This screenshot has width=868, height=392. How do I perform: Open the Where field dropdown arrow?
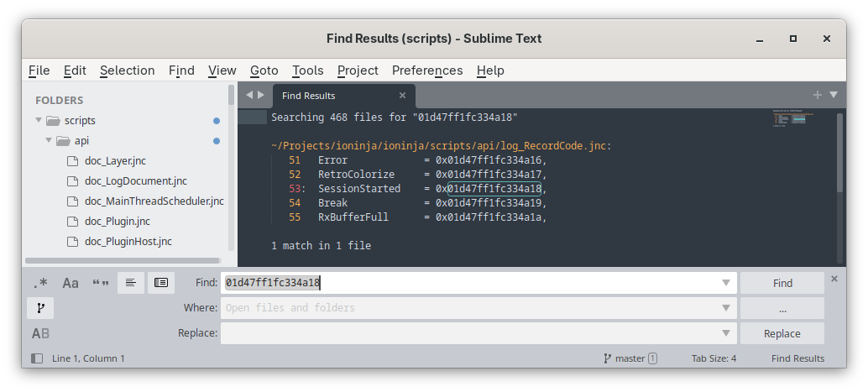726,308
